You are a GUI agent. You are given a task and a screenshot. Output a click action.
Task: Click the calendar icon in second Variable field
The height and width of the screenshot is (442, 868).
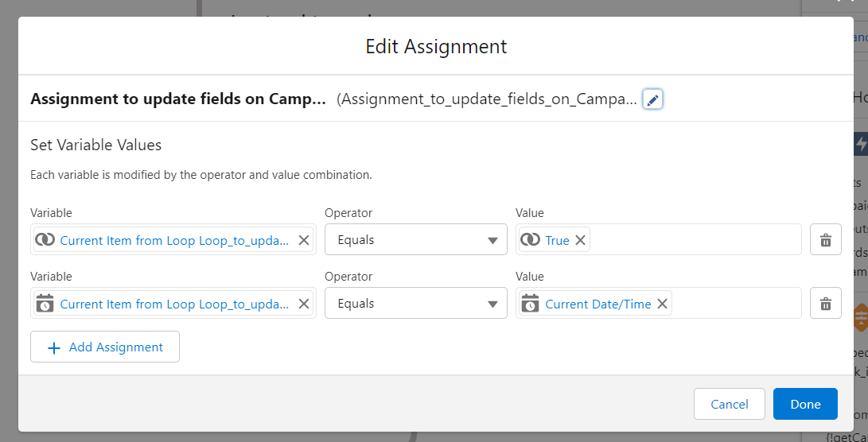pyautogui.click(x=45, y=304)
